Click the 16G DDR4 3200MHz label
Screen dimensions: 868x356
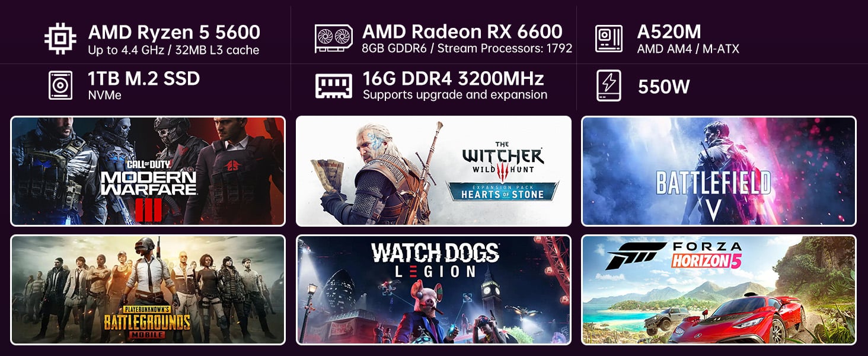454,78
